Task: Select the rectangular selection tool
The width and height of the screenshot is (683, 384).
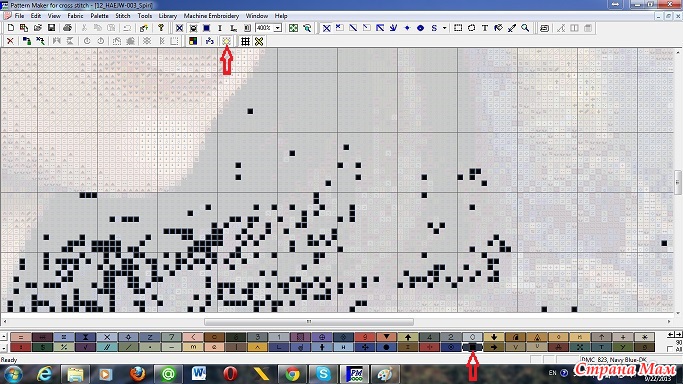Action: point(458,28)
